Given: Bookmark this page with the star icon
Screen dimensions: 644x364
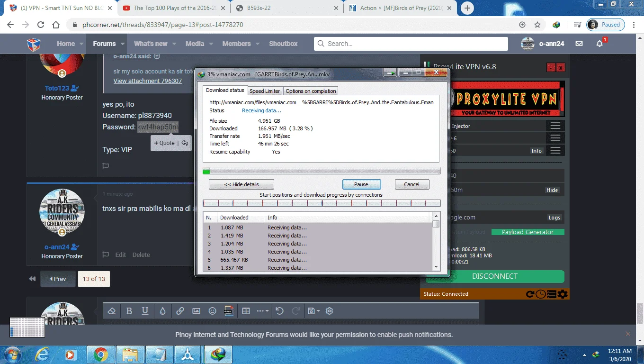Looking at the screenshot, I should (537, 25).
